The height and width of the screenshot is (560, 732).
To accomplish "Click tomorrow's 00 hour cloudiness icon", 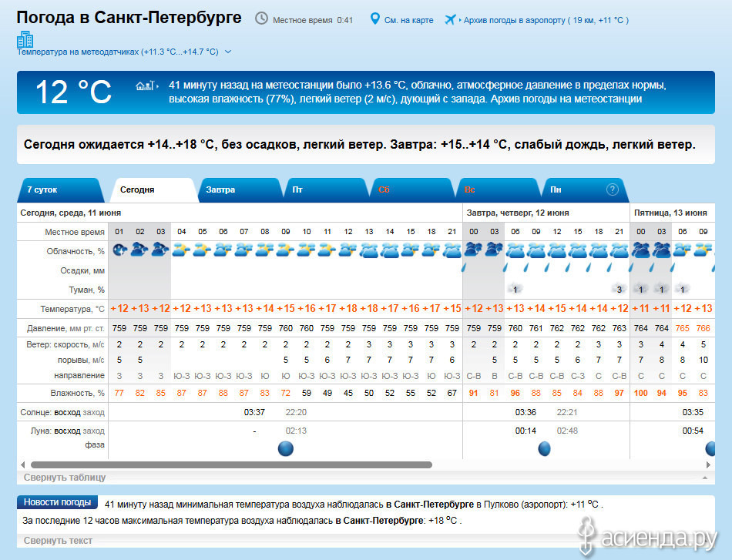I will (x=473, y=250).
